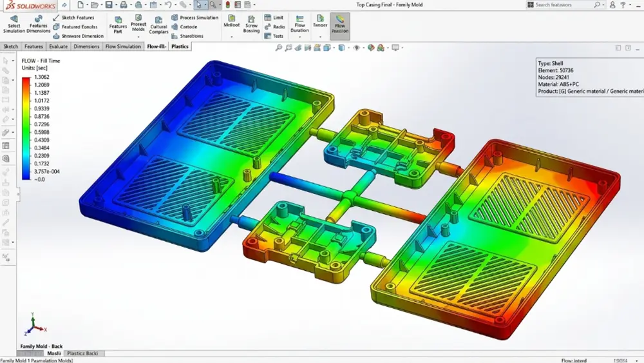The width and height of the screenshot is (644, 363).
Task: Click the Prorest Molds icon
Action: coord(138,23)
